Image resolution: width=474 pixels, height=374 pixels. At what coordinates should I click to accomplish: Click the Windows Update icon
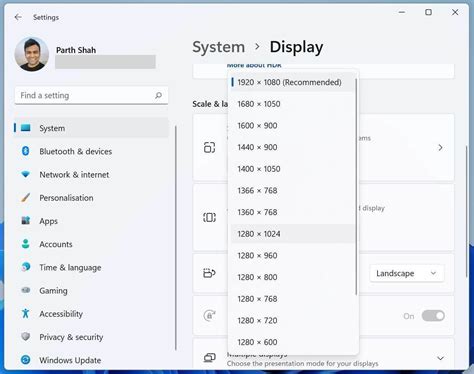(x=26, y=360)
